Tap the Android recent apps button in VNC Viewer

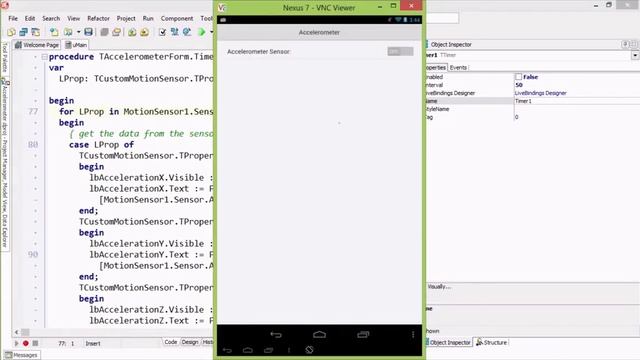(363, 335)
